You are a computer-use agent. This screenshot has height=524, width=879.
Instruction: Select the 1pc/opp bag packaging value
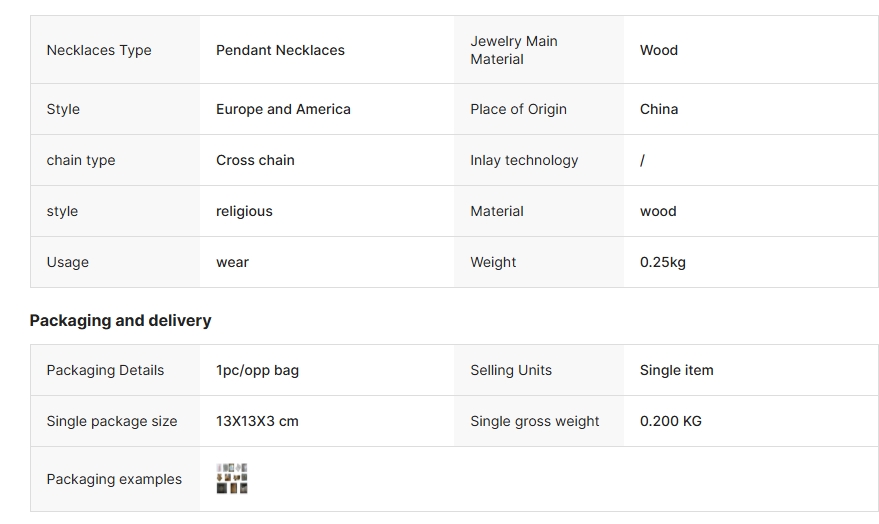tap(257, 370)
